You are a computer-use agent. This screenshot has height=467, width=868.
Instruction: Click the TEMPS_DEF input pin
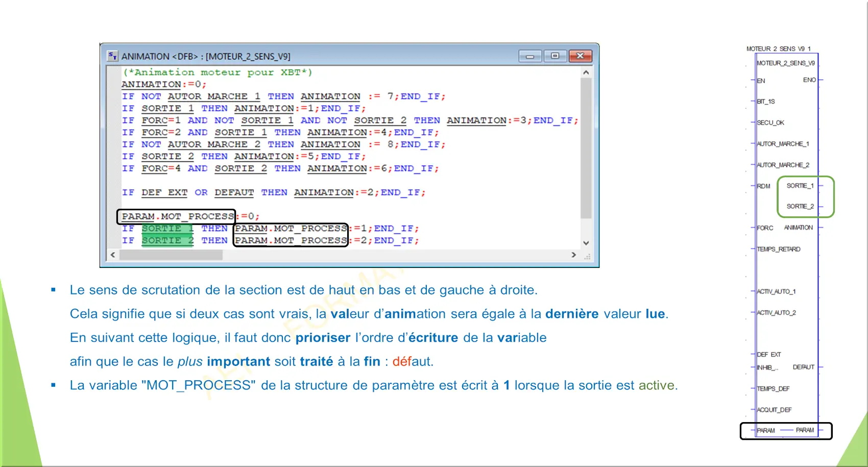coord(773,388)
